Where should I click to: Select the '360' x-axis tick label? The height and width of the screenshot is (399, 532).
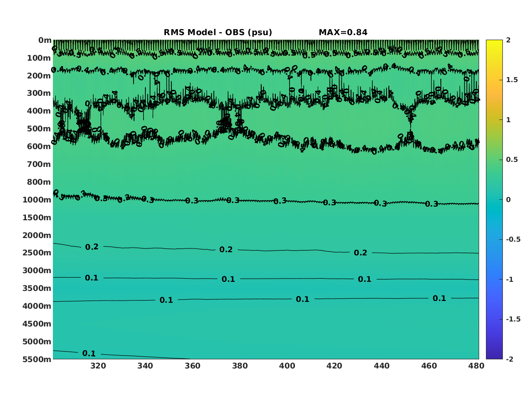click(x=192, y=366)
